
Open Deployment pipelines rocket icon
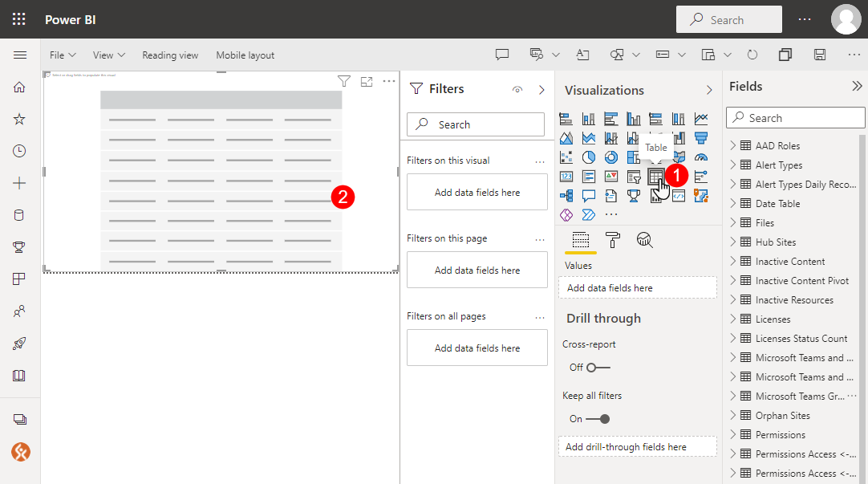click(x=19, y=344)
